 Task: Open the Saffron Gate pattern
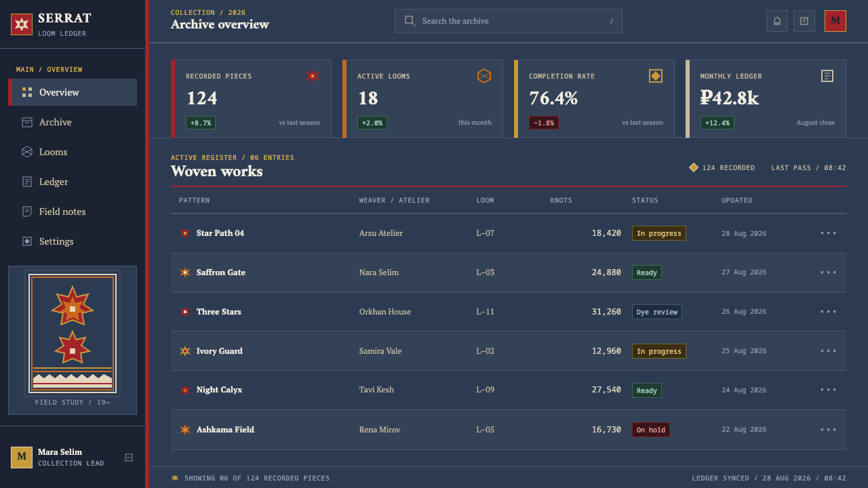click(x=221, y=272)
